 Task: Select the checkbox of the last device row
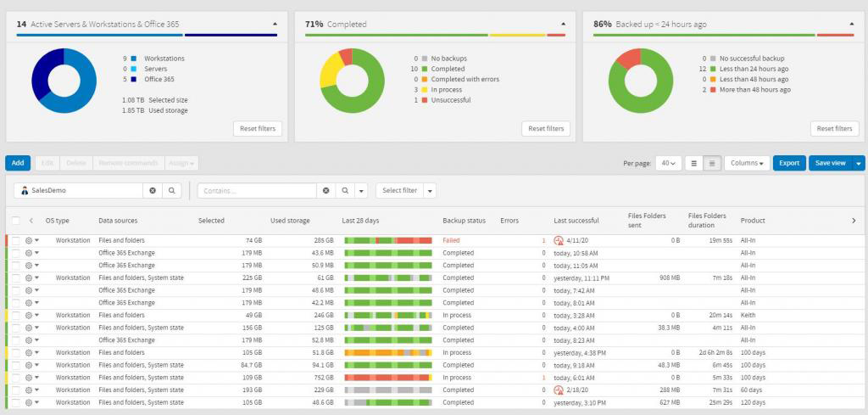pos(16,402)
